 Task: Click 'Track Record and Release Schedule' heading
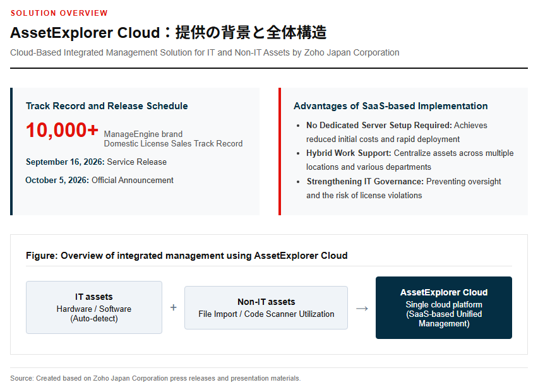[x=107, y=106]
